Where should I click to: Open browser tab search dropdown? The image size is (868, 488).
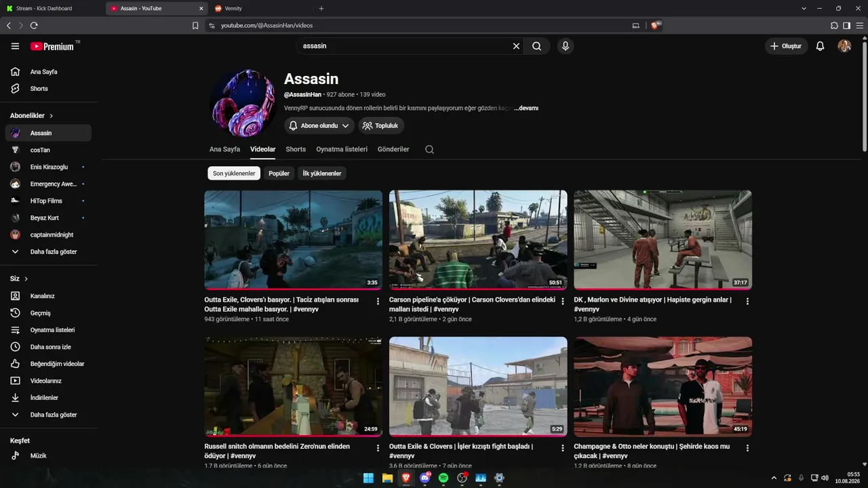click(804, 9)
